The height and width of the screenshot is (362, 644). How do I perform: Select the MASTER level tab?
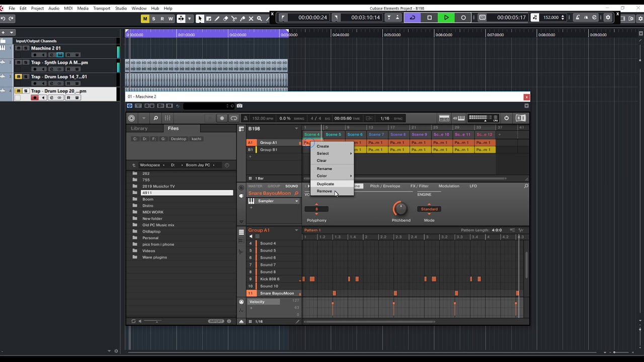point(255,186)
